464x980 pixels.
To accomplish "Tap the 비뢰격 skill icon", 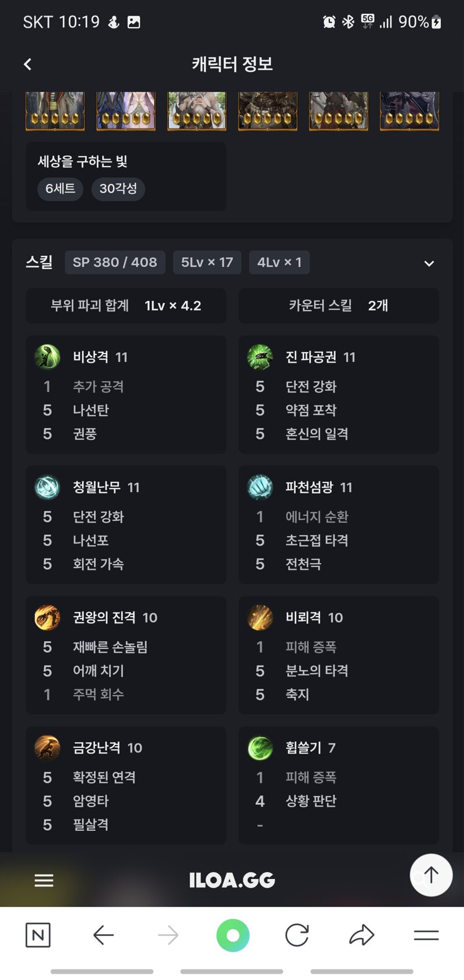I will 260,617.
